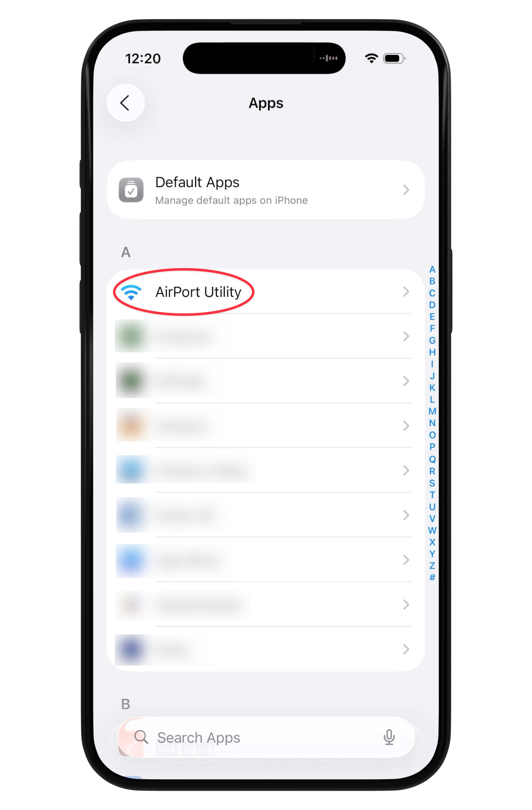The height and width of the screenshot is (810, 532).
Task: Jump to letter Z in index
Action: (432, 566)
